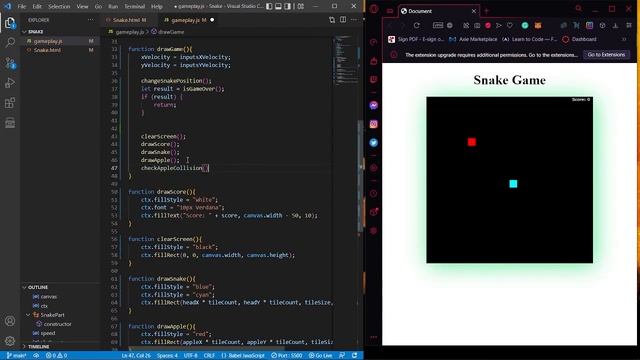Open Explorer view in VS Code activity bar
Image resolution: width=640 pixels, height=360 pixels.
point(10,23)
